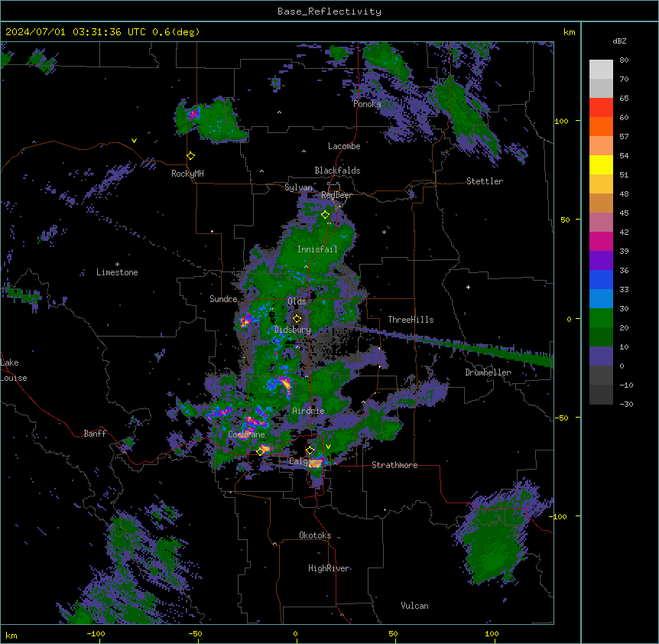Click the yellow diamond marker above RockyMH label
Screen dimensions: 659x644
point(191,156)
